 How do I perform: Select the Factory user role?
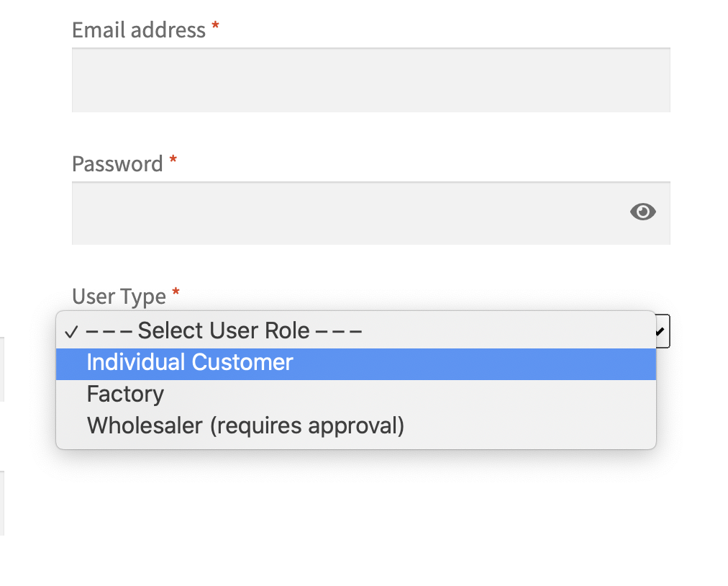(x=355, y=394)
